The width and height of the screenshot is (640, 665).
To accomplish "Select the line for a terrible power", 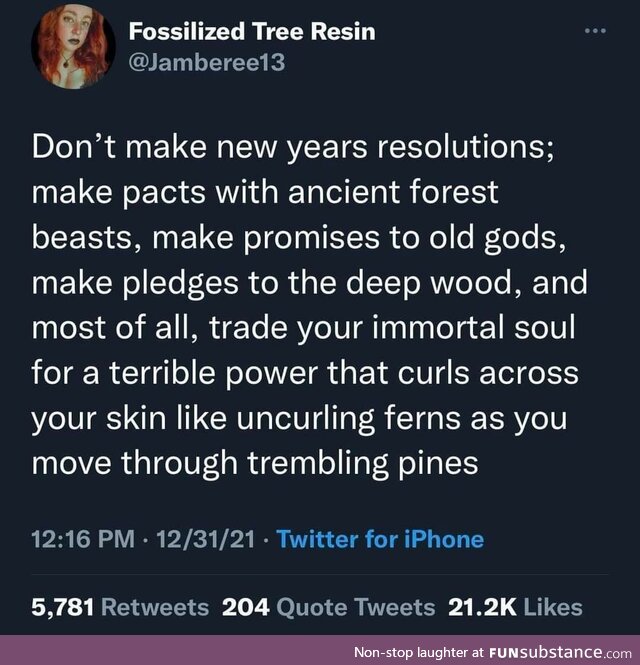I will [x=305, y=373].
